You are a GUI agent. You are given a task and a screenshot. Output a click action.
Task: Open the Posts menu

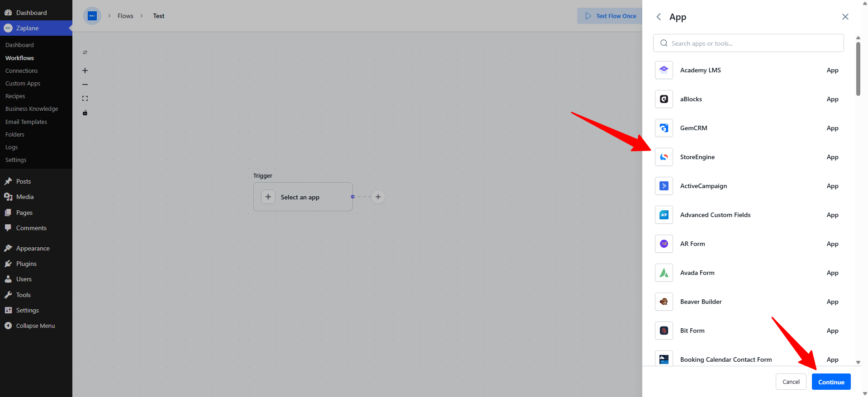(36, 181)
